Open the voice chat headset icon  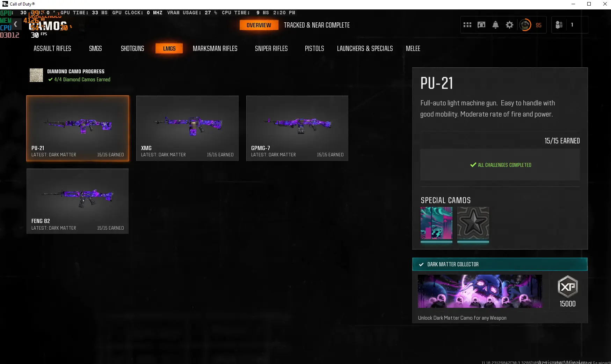(481, 25)
